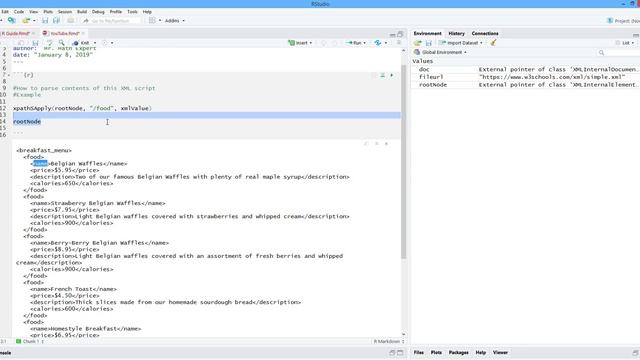This screenshot has height=360, width=640.
Task: Click the xpathSApply code line
Action: [82, 108]
